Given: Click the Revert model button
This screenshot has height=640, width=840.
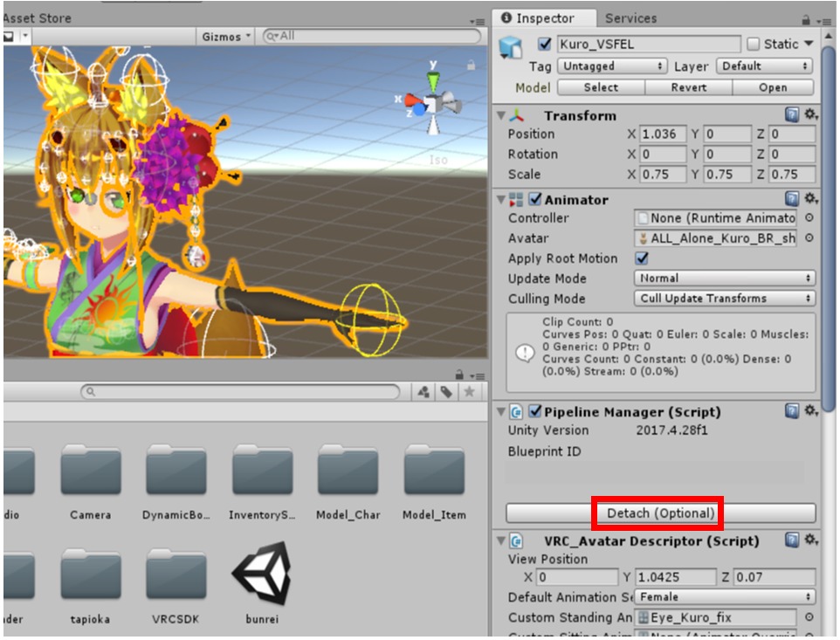Looking at the screenshot, I should pos(688,87).
